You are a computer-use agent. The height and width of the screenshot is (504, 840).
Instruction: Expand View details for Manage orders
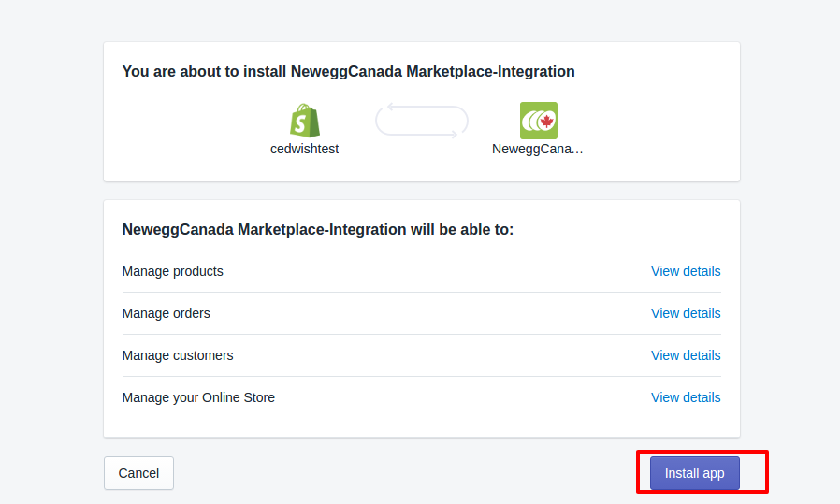point(685,313)
